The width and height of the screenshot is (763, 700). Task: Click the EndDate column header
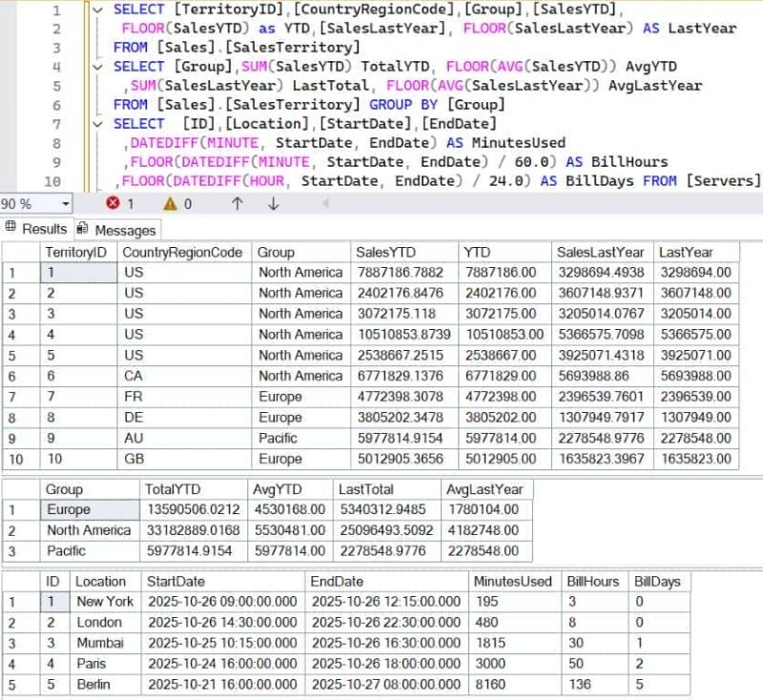pos(387,582)
